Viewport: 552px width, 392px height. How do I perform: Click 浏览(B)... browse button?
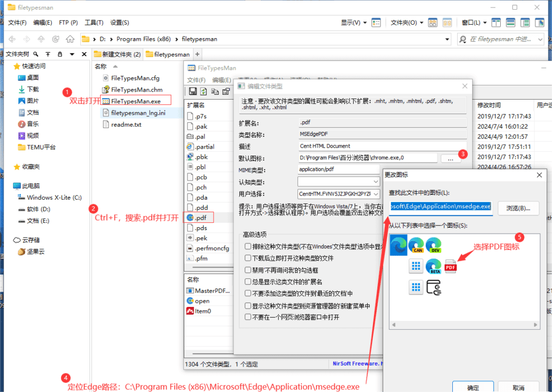[x=518, y=208]
